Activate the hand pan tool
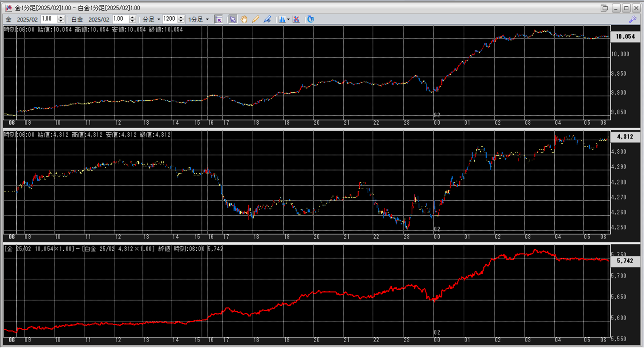 [x=244, y=19]
